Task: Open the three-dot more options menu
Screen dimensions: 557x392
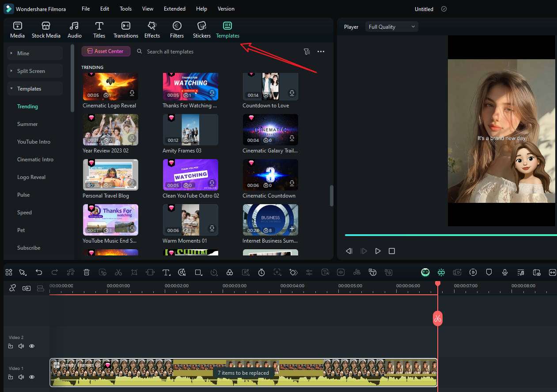Action: [x=321, y=52]
